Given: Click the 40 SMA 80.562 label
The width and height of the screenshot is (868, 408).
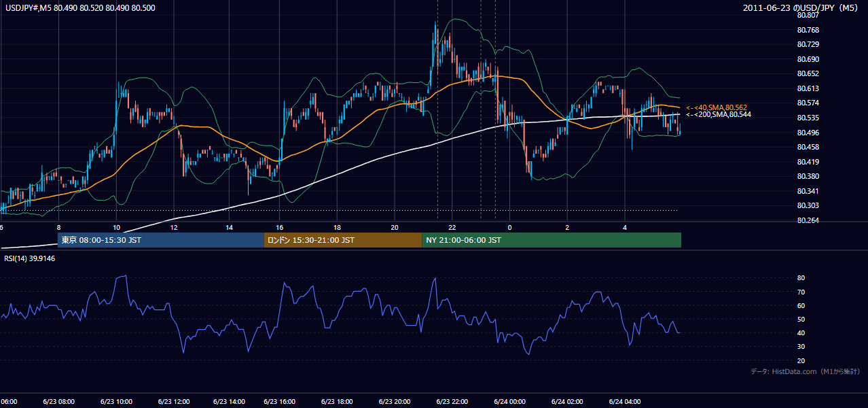Looking at the screenshot, I should pyautogui.click(x=717, y=107).
